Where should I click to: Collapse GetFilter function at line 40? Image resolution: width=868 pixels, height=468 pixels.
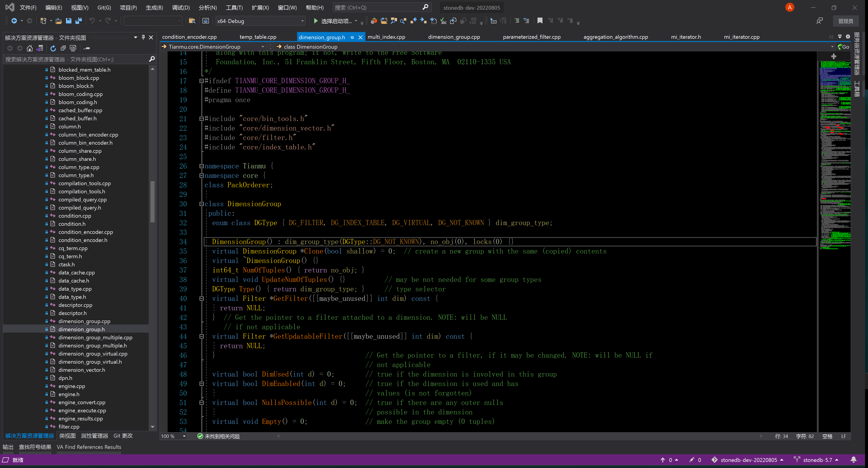[201, 299]
